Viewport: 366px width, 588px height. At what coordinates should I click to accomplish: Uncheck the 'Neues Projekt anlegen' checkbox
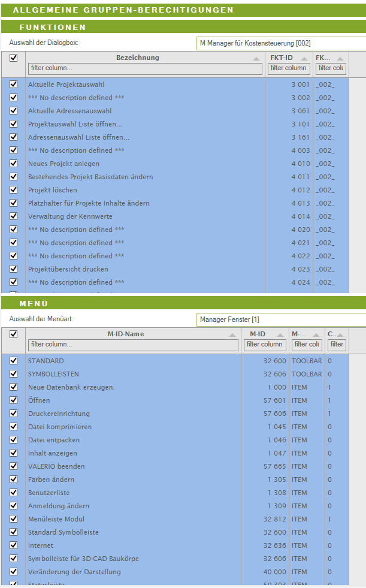pos(13,164)
